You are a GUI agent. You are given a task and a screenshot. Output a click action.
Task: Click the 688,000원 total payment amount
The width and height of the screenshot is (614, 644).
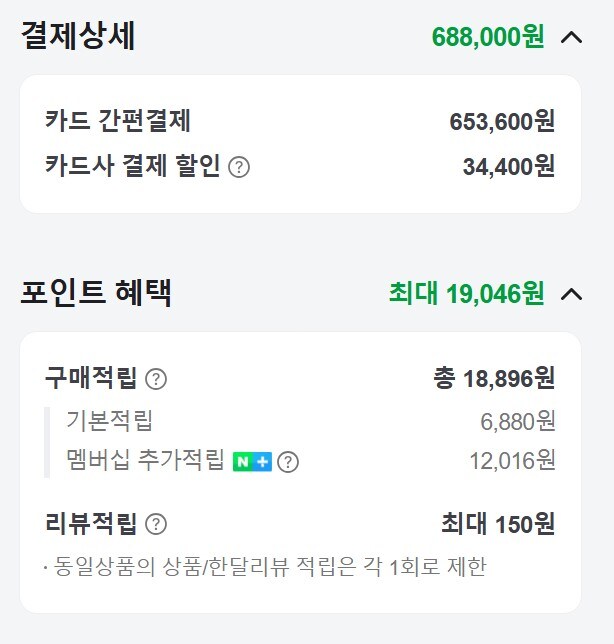[x=488, y=37]
